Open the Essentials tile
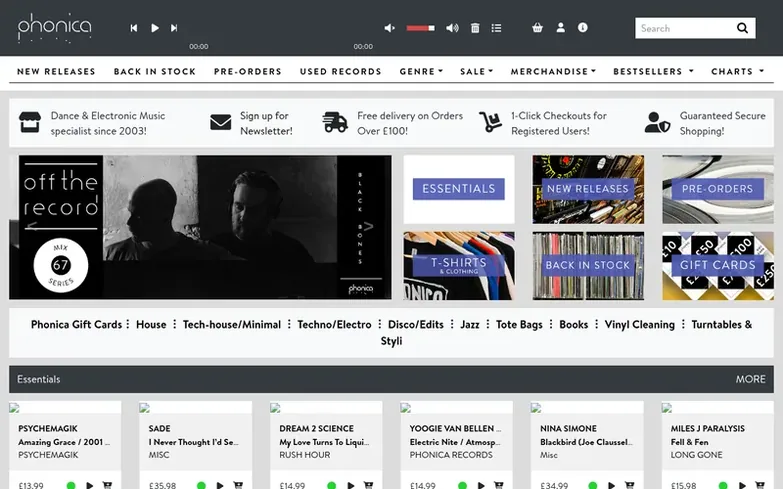 point(458,189)
